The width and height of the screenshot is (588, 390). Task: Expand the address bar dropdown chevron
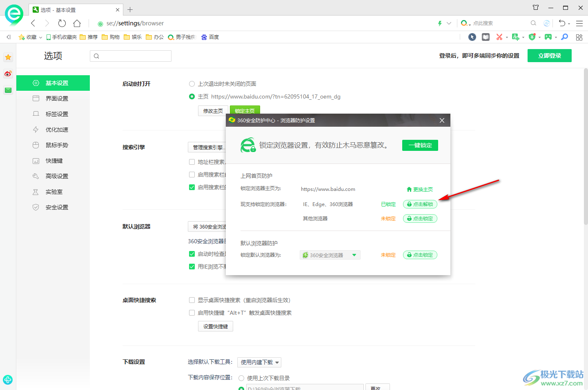coord(449,23)
